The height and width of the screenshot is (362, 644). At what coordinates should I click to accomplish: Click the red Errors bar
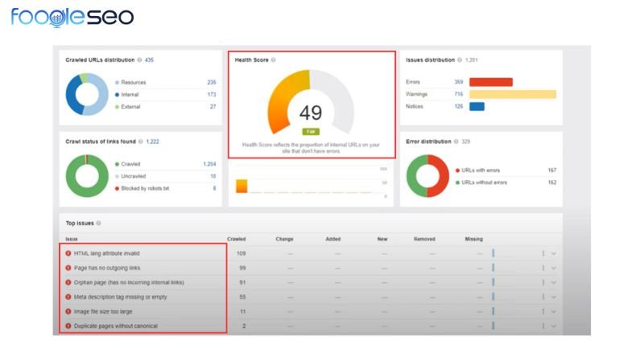coord(491,82)
